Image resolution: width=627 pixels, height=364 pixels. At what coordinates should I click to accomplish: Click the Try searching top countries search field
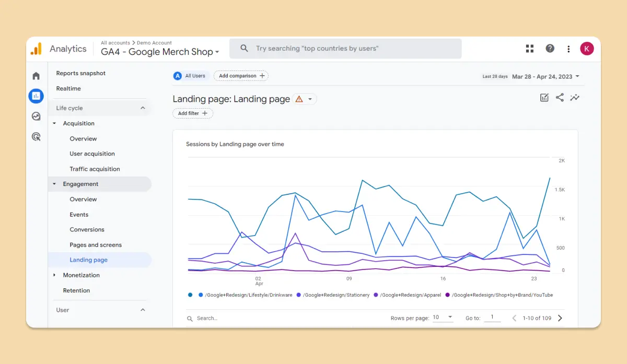(x=345, y=49)
